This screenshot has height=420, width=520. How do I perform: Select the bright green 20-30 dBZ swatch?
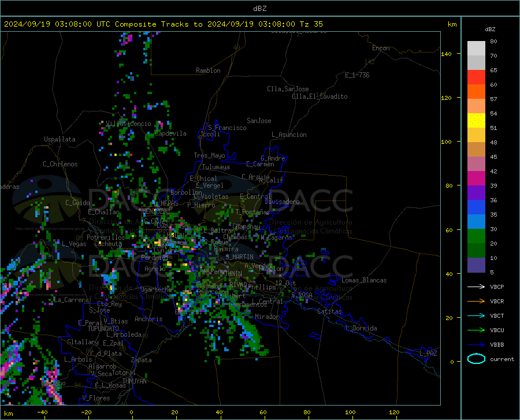point(476,236)
